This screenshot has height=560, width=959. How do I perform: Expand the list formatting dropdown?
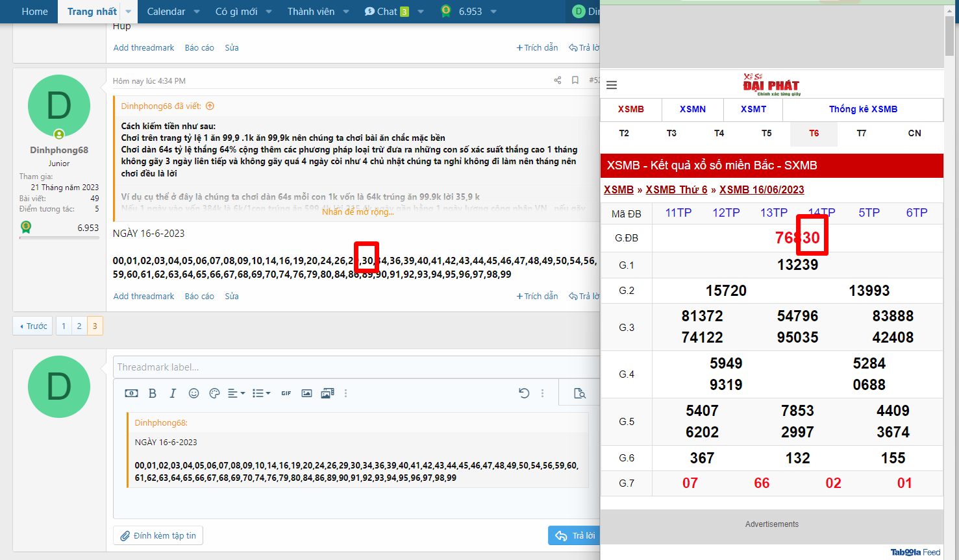pyautogui.click(x=261, y=393)
